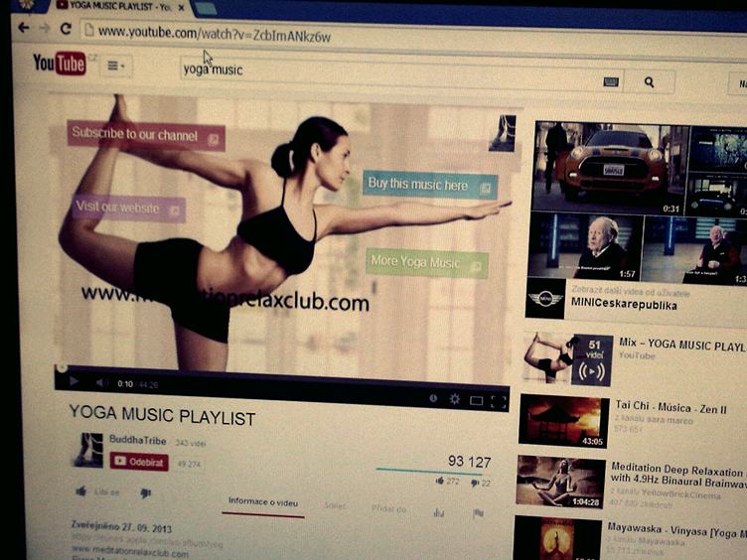The image size is (747, 560).
Task: Open player settings gear icon
Action: click(455, 399)
